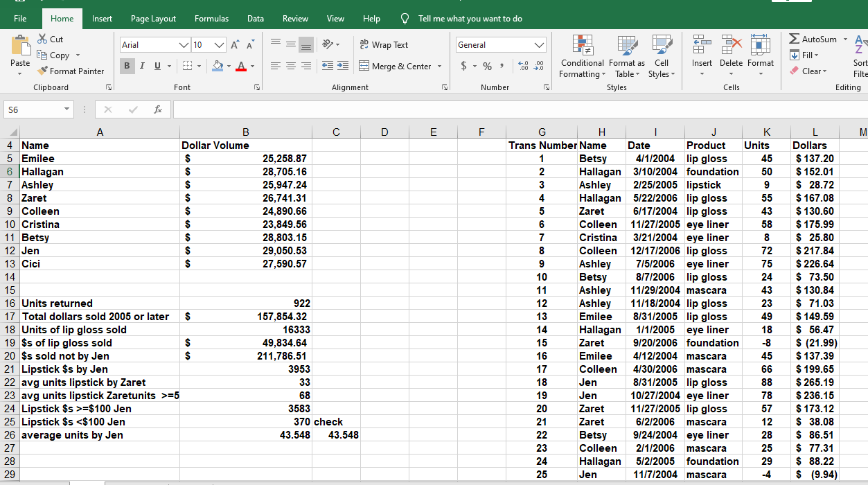Screen dimensions: 868x485
Task: Apply the yellow fill color bucket
Action: coord(218,66)
